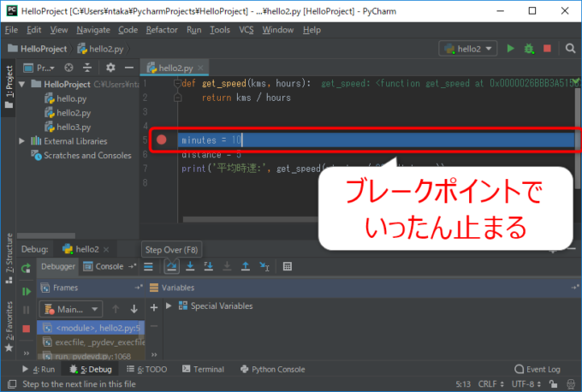Open 6: TODO tool window
The image size is (582, 392).
click(146, 369)
